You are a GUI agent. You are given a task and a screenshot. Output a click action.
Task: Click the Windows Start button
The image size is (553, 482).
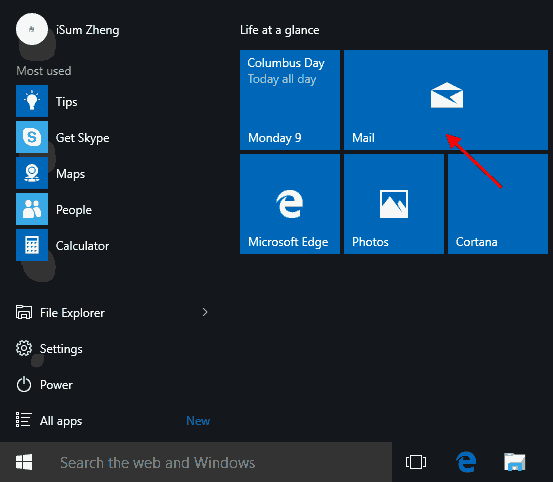coord(24,462)
